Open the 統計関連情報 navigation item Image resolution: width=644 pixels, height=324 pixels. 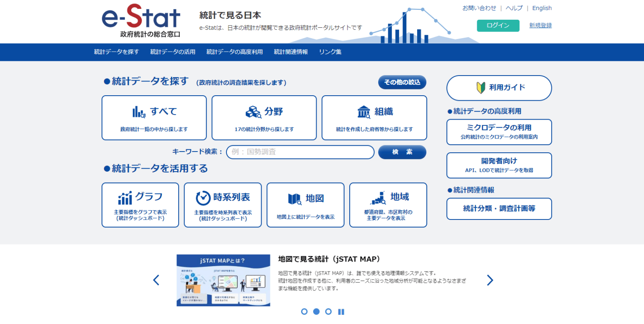click(x=291, y=52)
